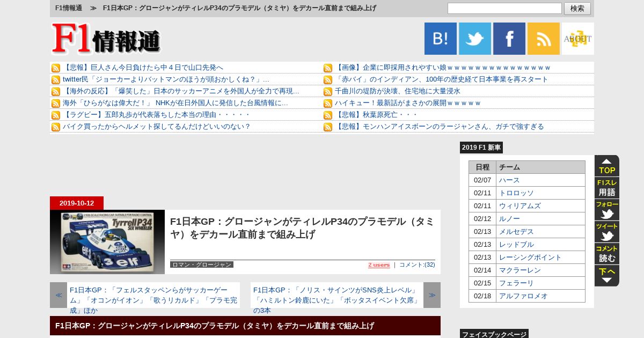
Task: Open the ロマン・グロージャン tag
Action: [x=202, y=264]
